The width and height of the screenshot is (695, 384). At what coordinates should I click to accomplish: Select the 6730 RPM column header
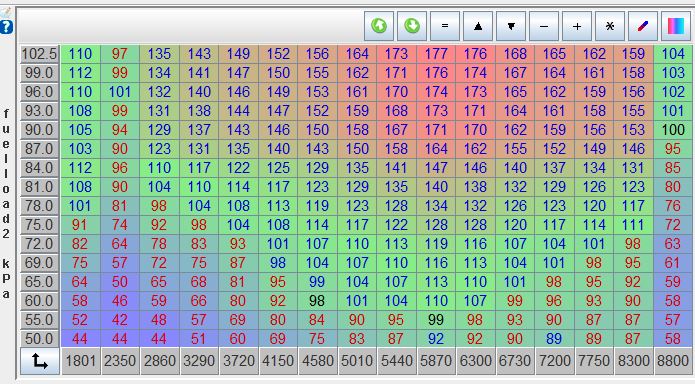pos(515,361)
